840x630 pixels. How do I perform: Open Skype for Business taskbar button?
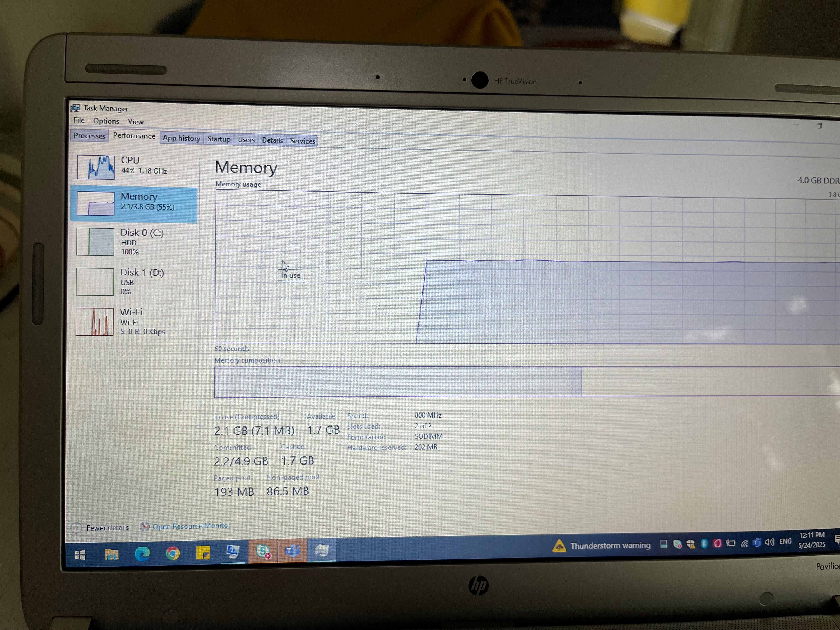click(263, 551)
